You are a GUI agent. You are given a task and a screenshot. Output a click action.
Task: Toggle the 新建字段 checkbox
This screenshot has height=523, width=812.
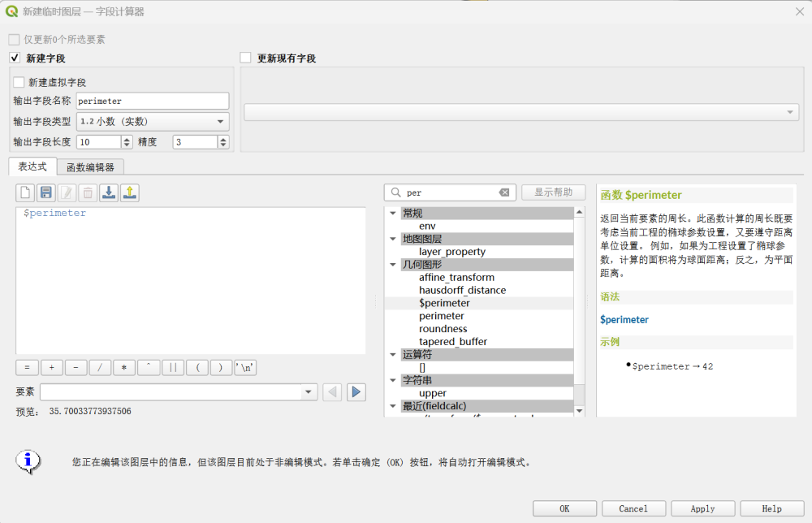15,58
